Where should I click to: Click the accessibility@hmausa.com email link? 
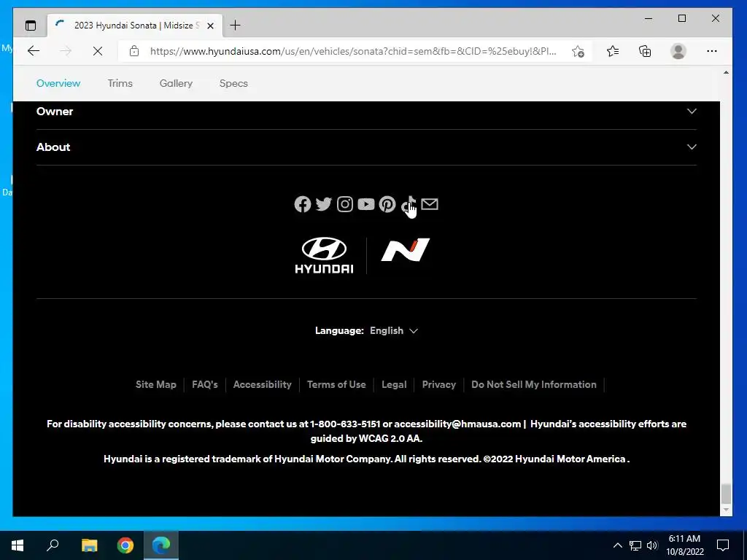pyautogui.click(x=457, y=424)
